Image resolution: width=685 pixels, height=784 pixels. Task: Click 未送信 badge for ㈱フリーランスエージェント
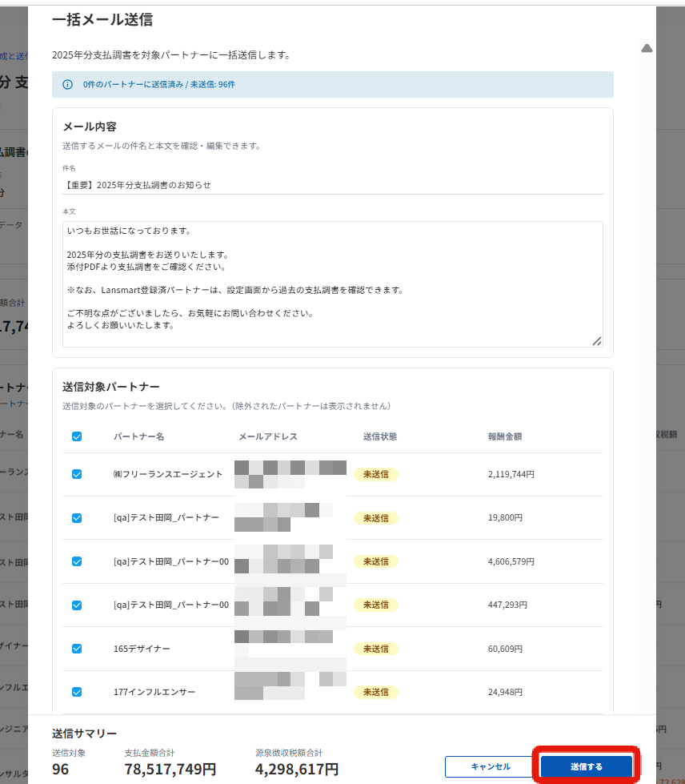pos(376,474)
